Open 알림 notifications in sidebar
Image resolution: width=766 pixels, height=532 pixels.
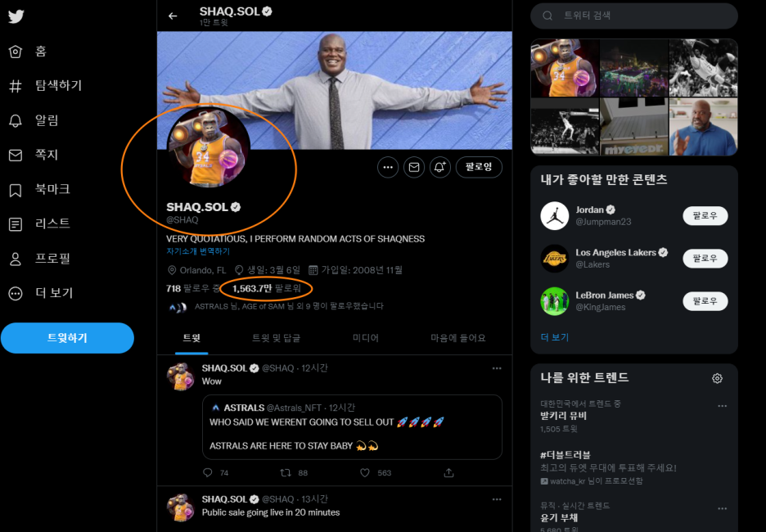pos(34,120)
